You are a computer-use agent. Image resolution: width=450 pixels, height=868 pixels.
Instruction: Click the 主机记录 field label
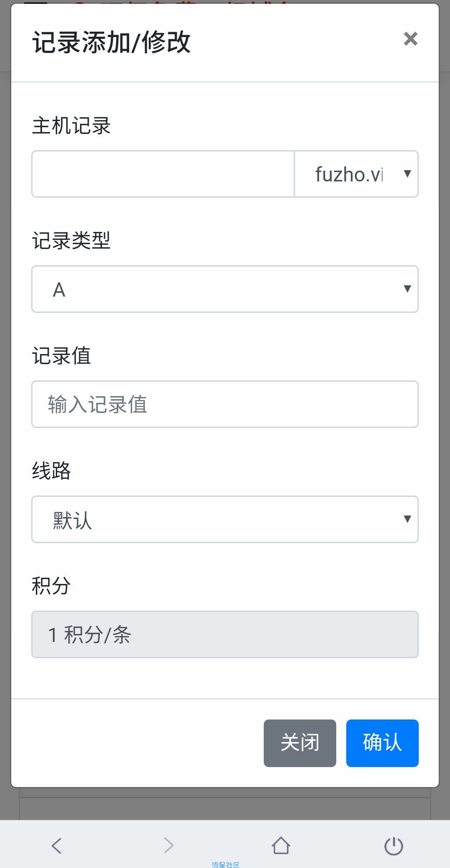pos(71,126)
